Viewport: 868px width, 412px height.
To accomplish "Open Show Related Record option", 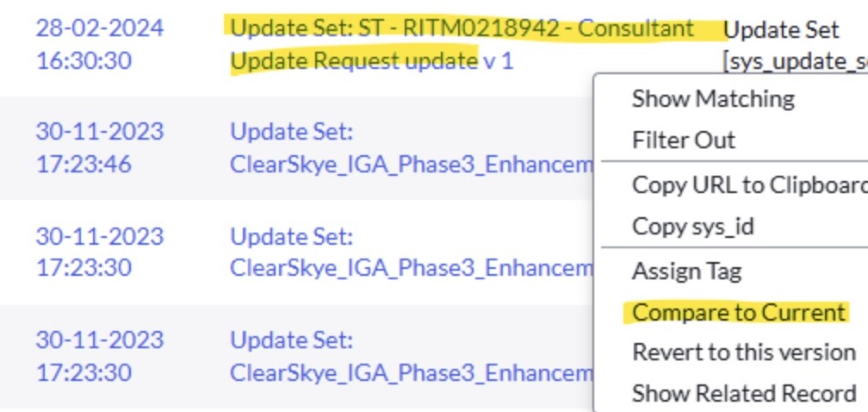I will point(744,394).
